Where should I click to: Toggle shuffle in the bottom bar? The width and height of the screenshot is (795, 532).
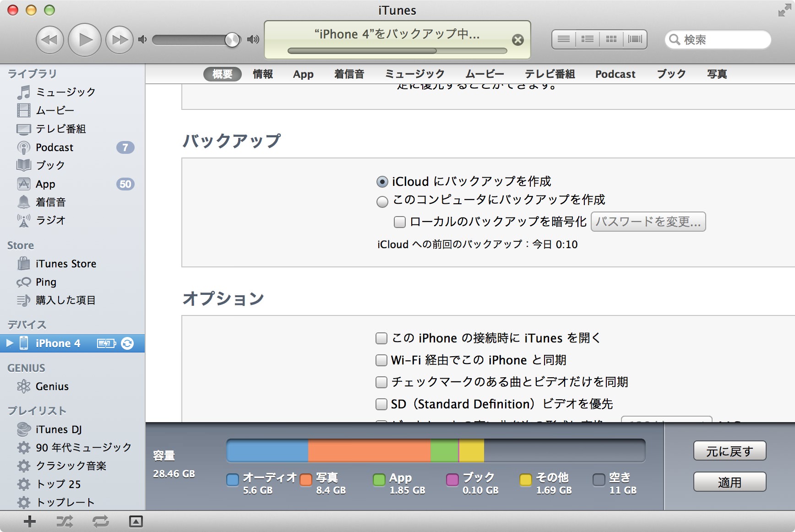[x=65, y=521]
